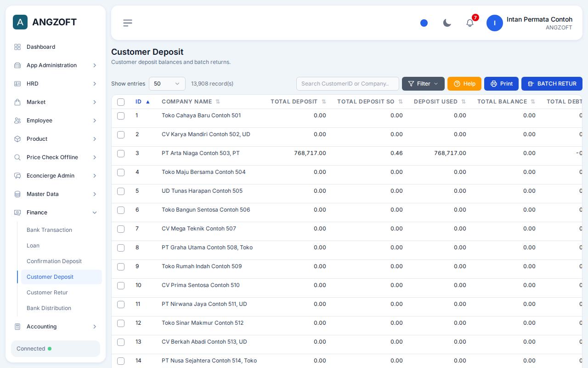The width and height of the screenshot is (588, 368).
Task: Check the row for PT Arta Niaga Contoh 503
Action: coord(121,154)
